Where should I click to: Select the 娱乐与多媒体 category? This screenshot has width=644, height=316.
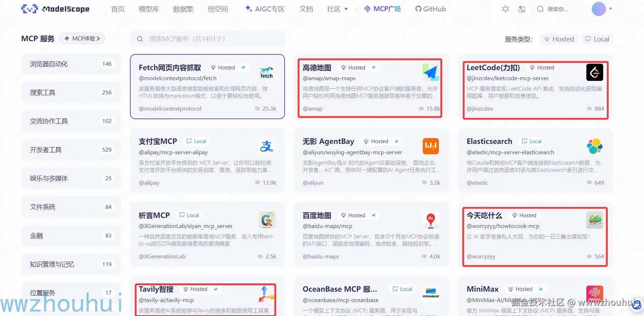(x=71, y=178)
